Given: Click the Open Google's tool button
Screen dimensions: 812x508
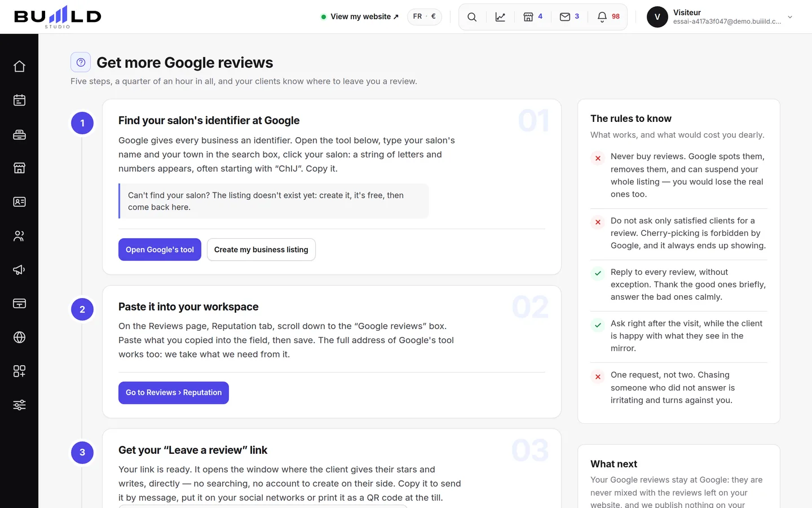Looking at the screenshot, I should pyautogui.click(x=160, y=249).
